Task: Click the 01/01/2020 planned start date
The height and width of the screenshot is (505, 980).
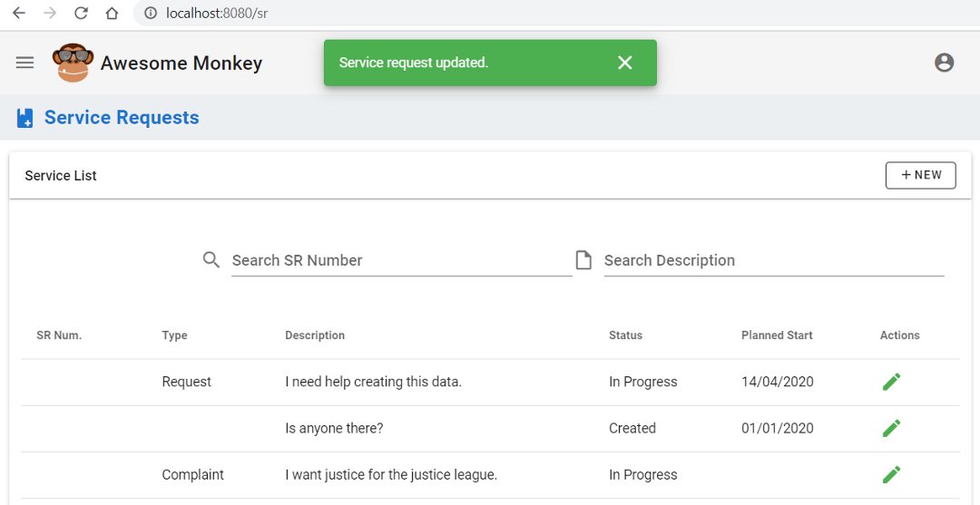Action: 778,428
